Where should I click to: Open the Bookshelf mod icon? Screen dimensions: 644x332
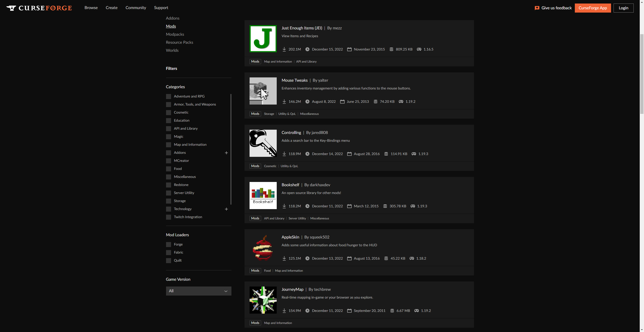tap(263, 196)
